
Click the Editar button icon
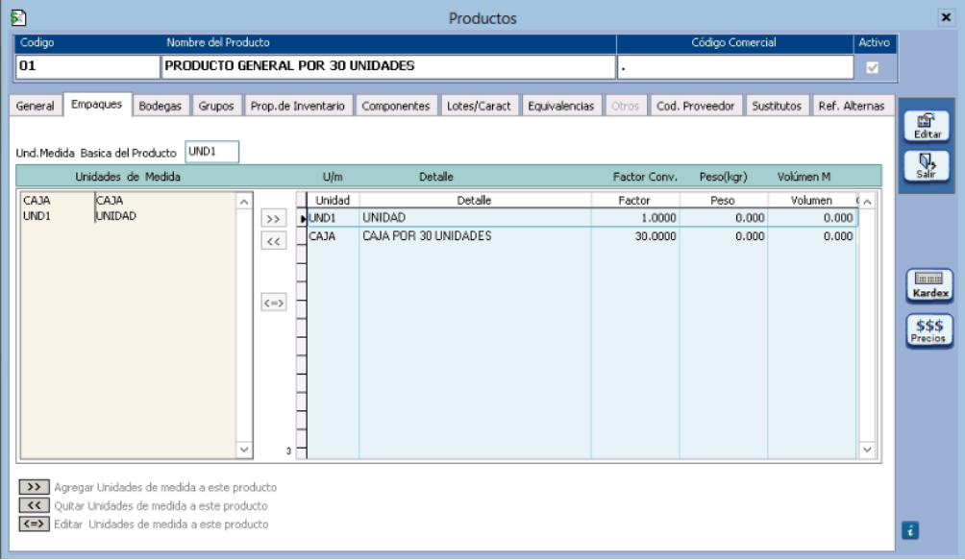click(927, 126)
